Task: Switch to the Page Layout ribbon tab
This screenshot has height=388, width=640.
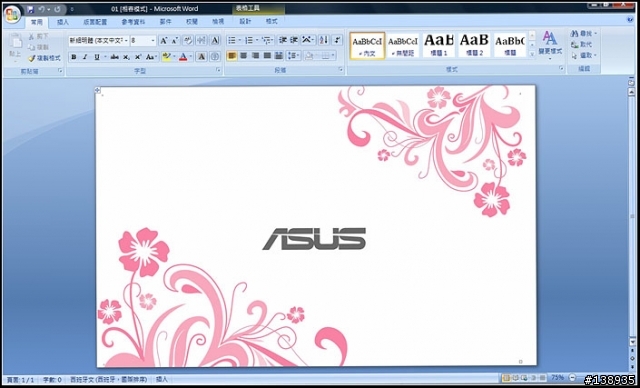Action: (95, 22)
